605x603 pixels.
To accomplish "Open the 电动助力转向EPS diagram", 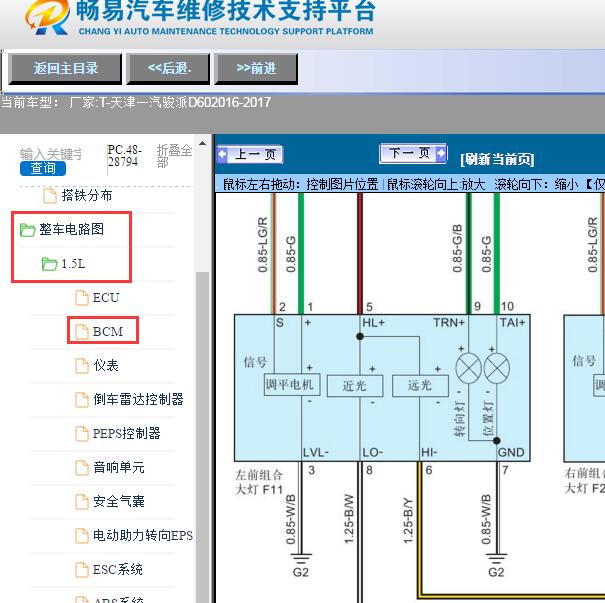I will click(143, 535).
